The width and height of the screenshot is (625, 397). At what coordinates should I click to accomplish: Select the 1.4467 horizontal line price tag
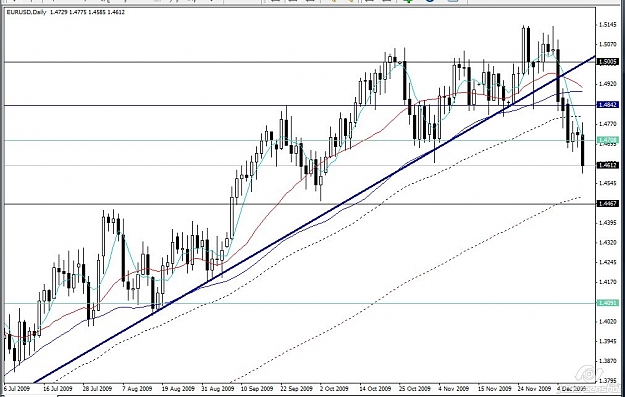[608, 204]
